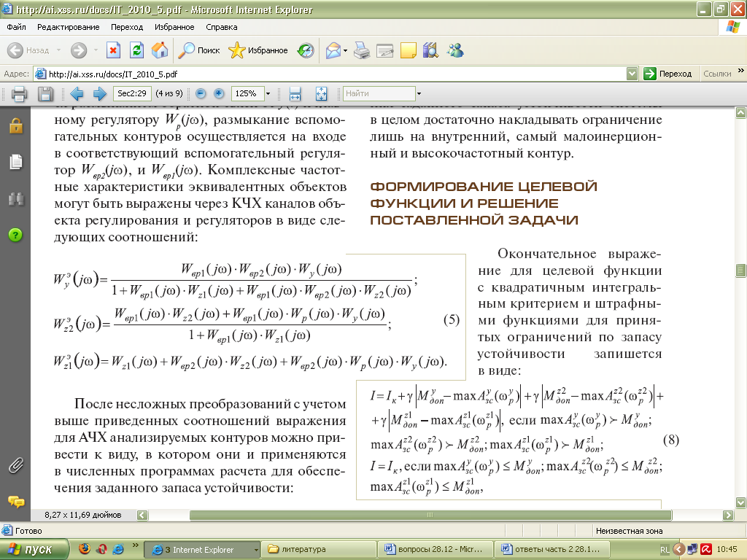Screen dimensions: 747x560
Task: Click the page number field Sec2:29
Action: [x=132, y=93]
